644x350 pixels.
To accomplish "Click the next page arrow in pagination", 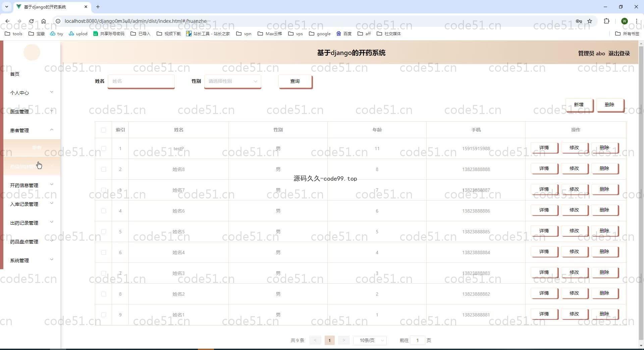I will (x=344, y=340).
